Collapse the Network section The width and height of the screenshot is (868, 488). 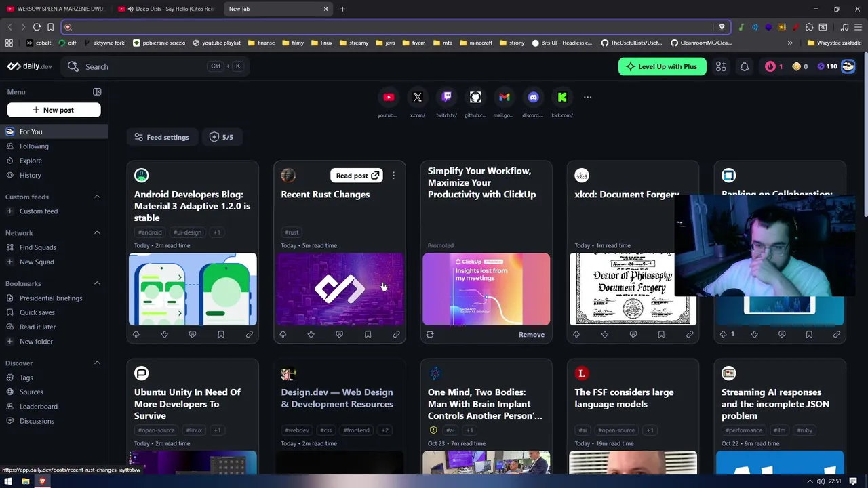click(x=97, y=233)
